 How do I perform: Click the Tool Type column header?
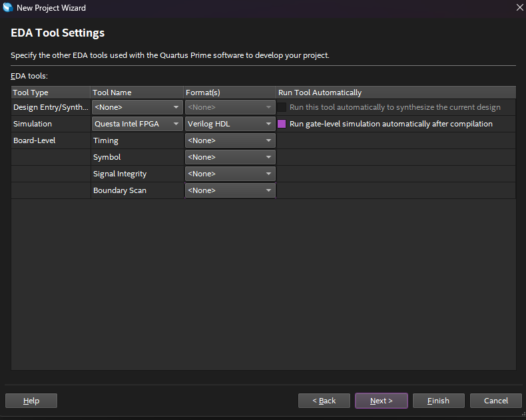point(51,93)
